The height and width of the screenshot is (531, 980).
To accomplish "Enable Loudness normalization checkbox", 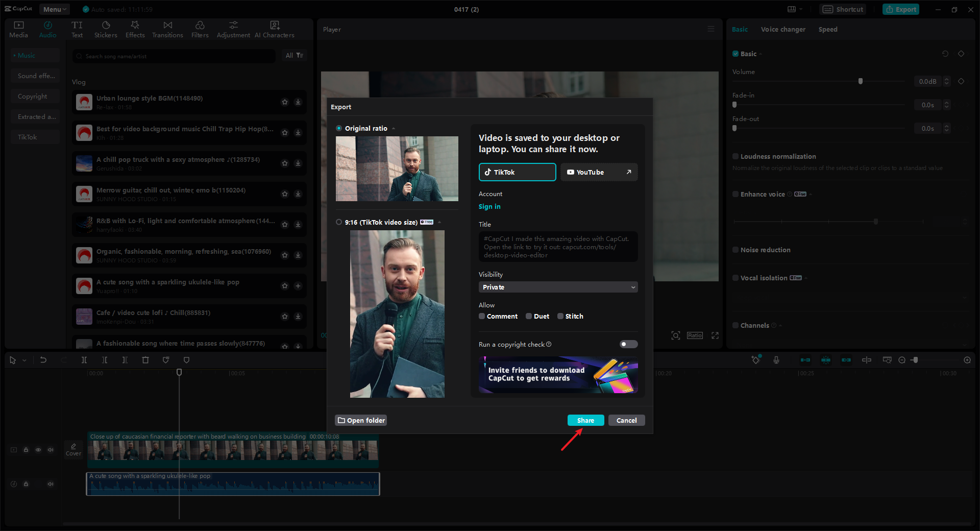I will (736, 156).
